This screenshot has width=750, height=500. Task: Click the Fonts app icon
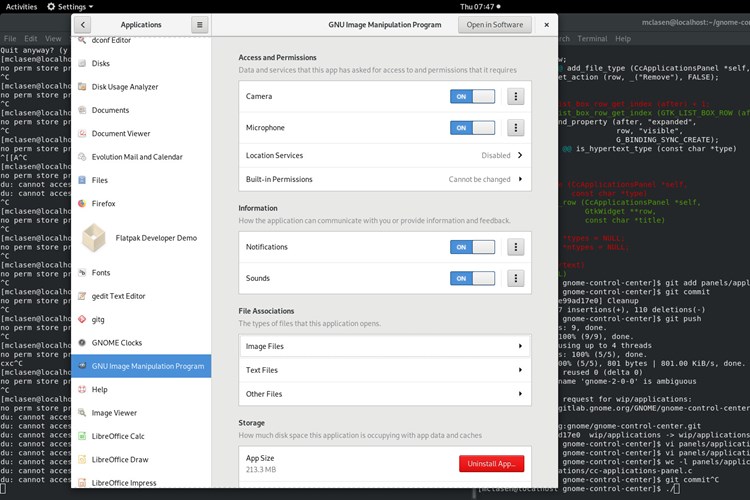(82, 273)
